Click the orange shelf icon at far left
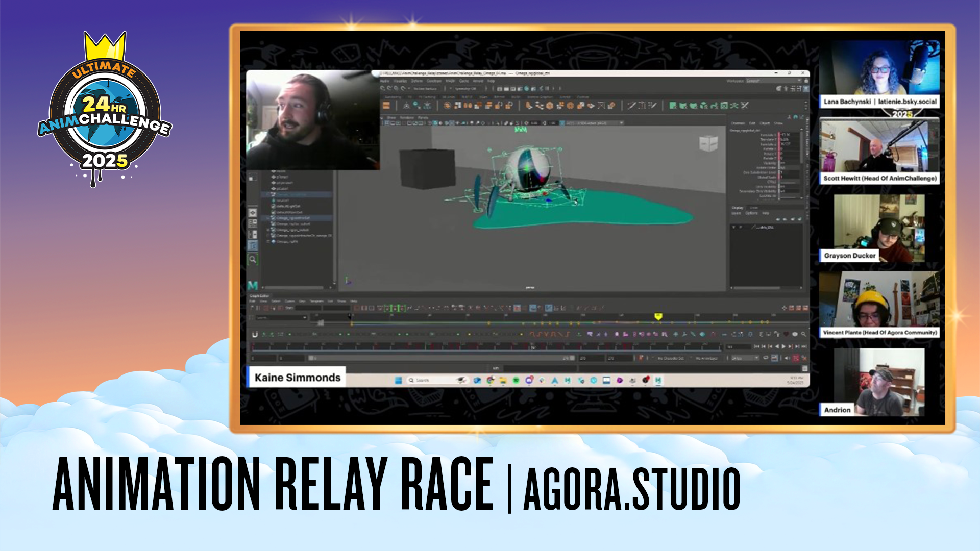Screen dimensions: 980x551 point(386,106)
